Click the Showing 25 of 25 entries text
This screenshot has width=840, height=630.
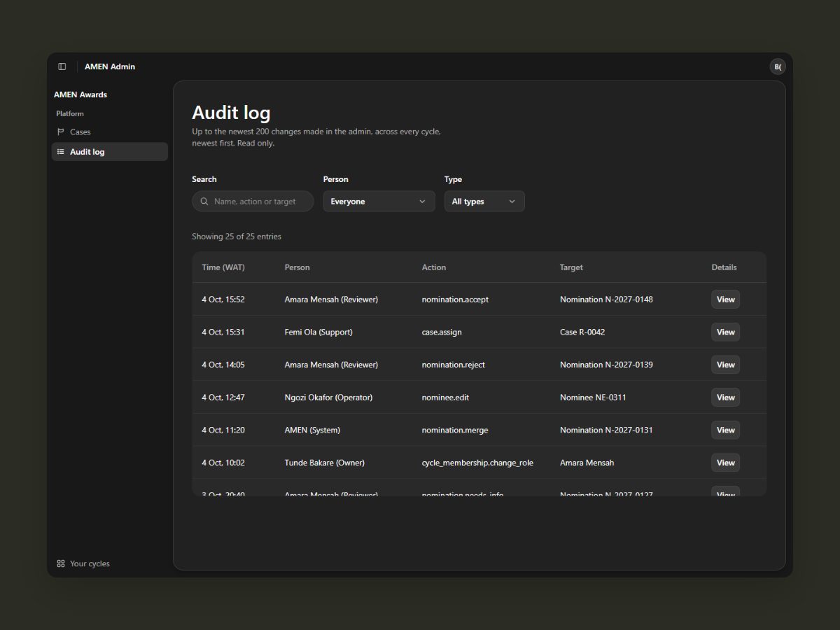tap(237, 237)
